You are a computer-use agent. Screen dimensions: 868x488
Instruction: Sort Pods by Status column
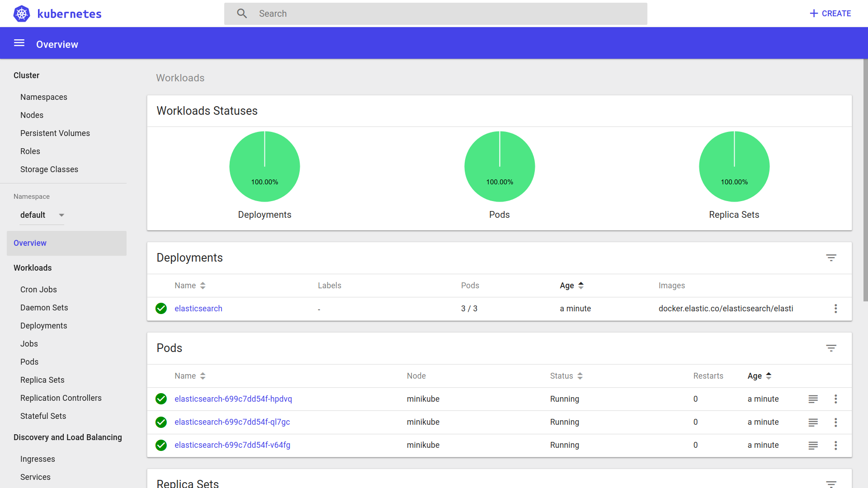coord(566,376)
